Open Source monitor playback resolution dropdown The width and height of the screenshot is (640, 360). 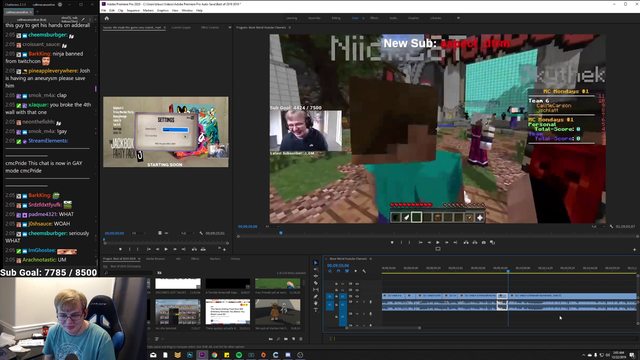pos(187,233)
